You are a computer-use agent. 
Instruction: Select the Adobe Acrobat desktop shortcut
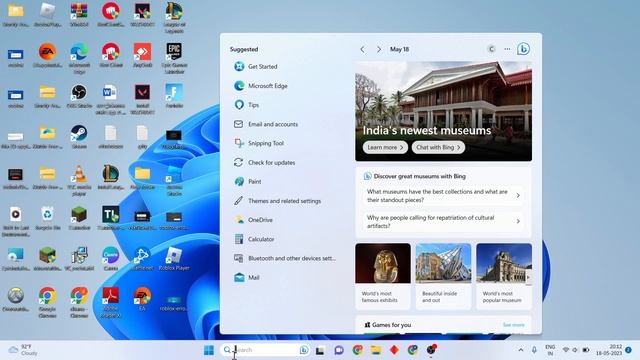coord(111,302)
